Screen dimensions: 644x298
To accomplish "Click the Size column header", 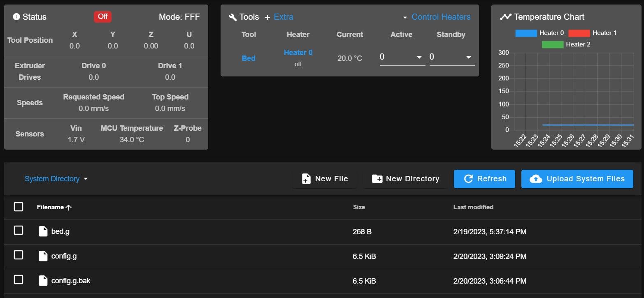I will 359,207.
